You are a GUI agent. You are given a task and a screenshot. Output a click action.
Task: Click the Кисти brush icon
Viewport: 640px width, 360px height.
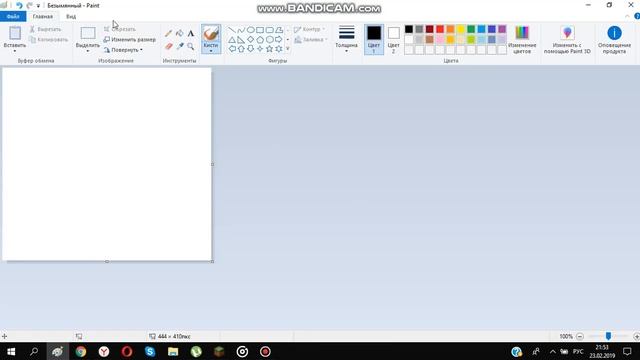pyautogui.click(x=211, y=33)
